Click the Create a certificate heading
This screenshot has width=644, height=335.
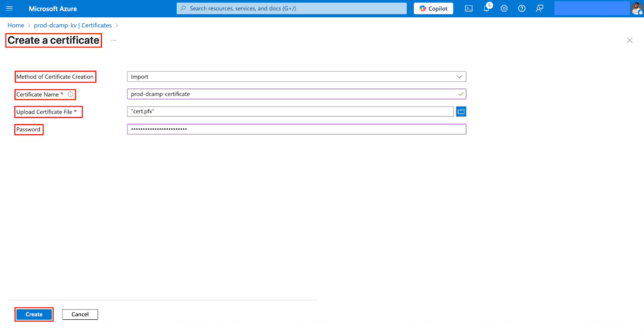click(x=54, y=40)
